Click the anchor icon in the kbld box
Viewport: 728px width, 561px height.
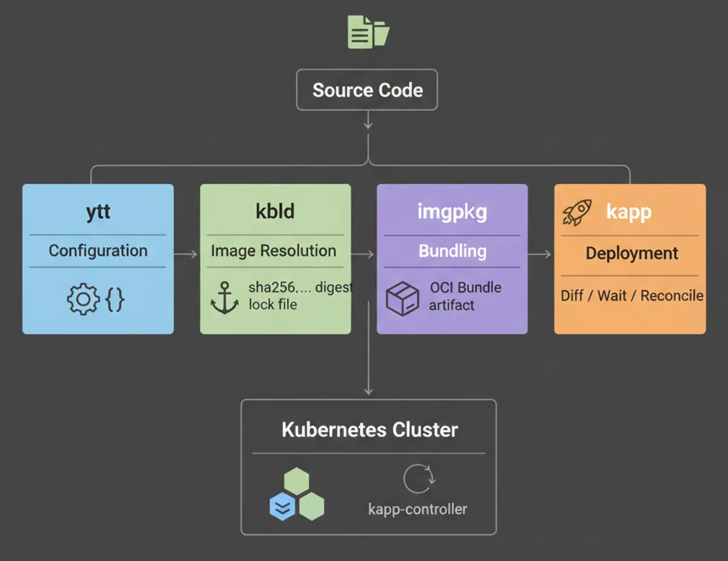pyautogui.click(x=226, y=296)
